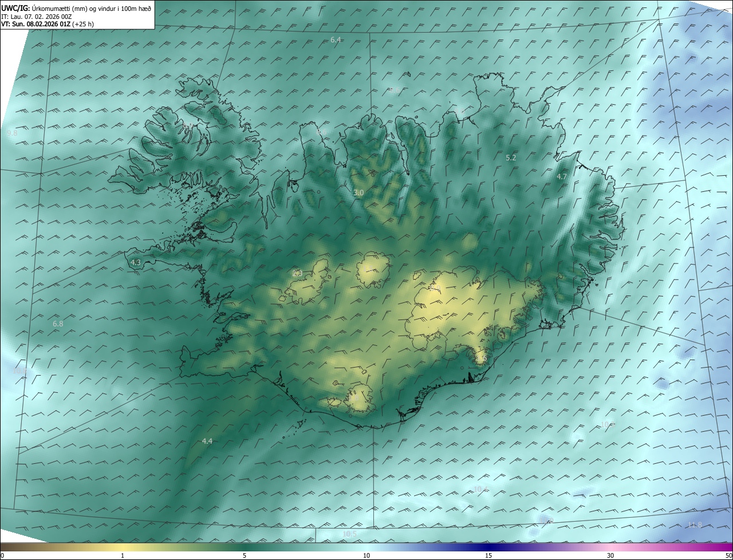Click the 'IT: Lau. 07. 02. 2026 00Z' line
The width and height of the screenshot is (733, 560).
coord(37,17)
